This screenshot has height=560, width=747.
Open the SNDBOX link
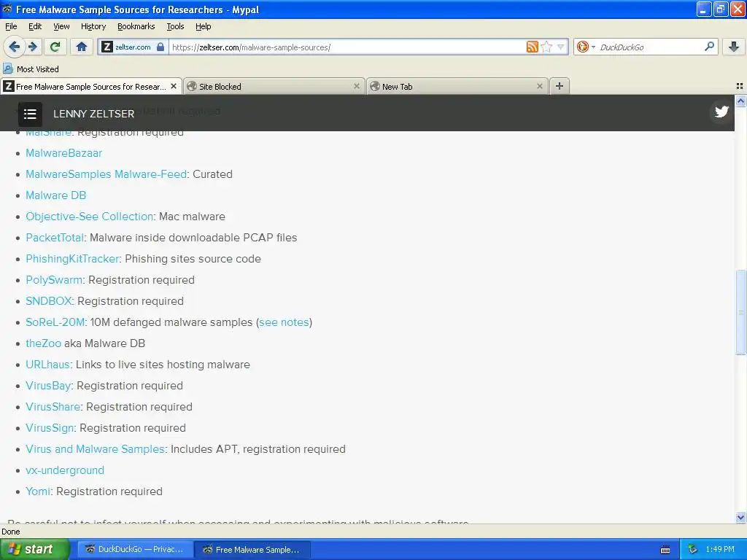[x=49, y=301]
